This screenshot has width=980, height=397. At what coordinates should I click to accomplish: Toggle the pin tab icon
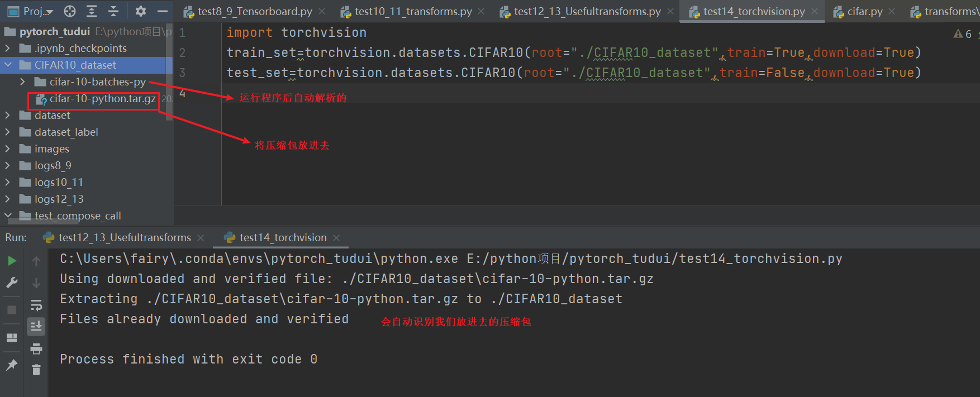tap(12, 365)
